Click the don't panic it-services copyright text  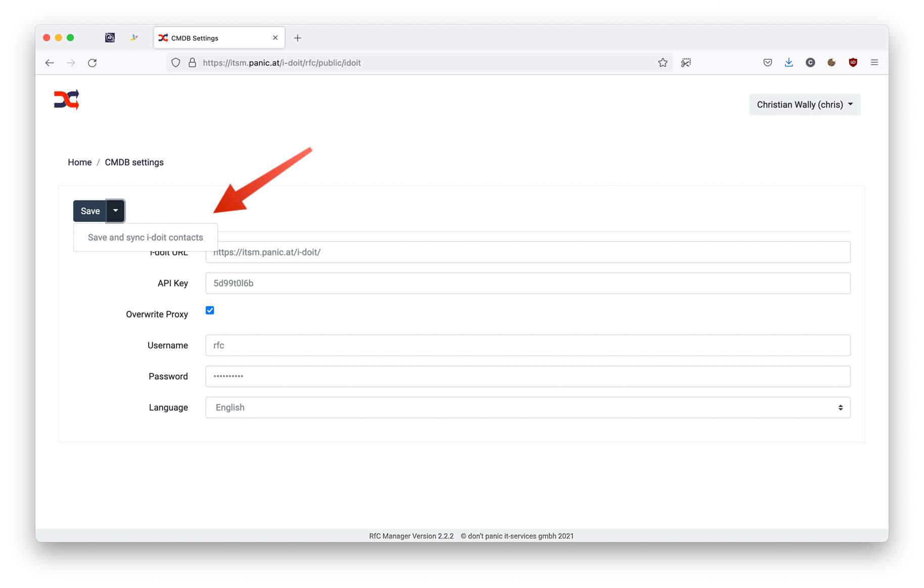coord(517,536)
